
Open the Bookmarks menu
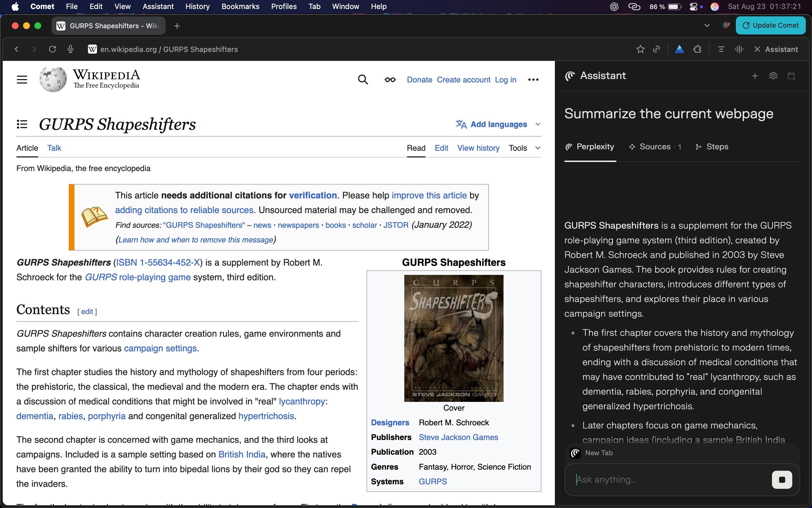point(240,6)
